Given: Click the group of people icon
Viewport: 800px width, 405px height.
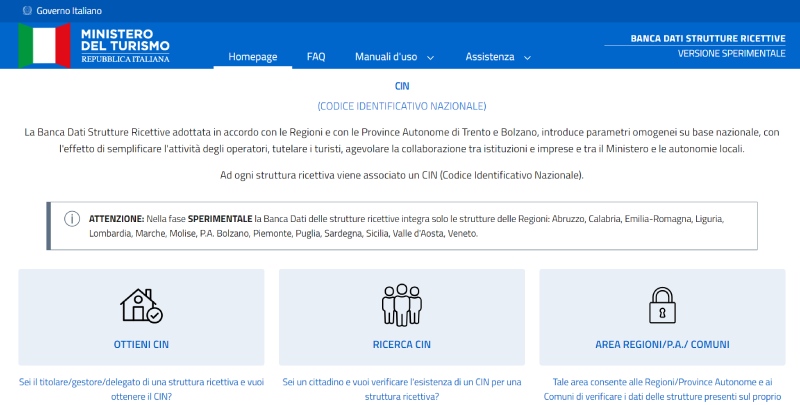Looking at the screenshot, I should 401,305.
